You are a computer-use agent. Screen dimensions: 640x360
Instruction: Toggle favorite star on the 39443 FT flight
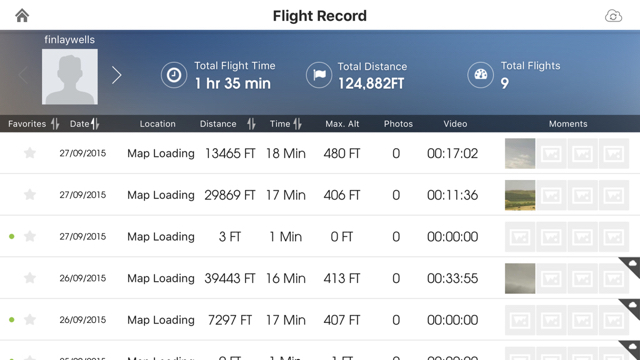(30, 278)
